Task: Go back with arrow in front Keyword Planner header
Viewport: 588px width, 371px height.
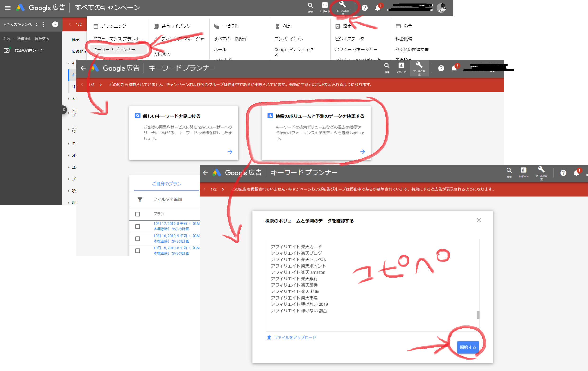Action: point(205,173)
